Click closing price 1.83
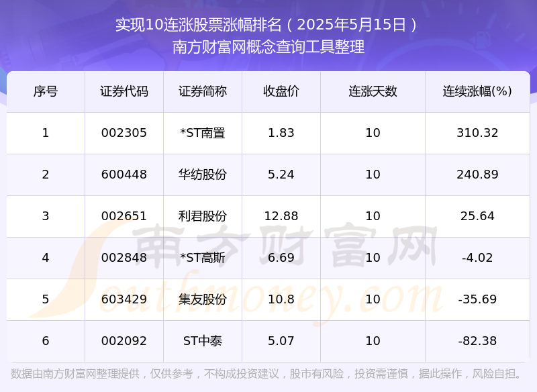 tap(281, 133)
